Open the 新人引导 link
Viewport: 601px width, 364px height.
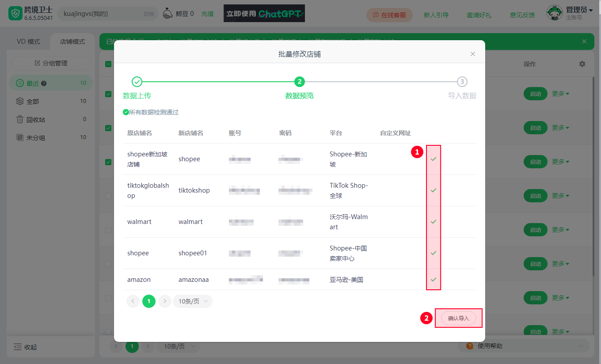tap(436, 15)
